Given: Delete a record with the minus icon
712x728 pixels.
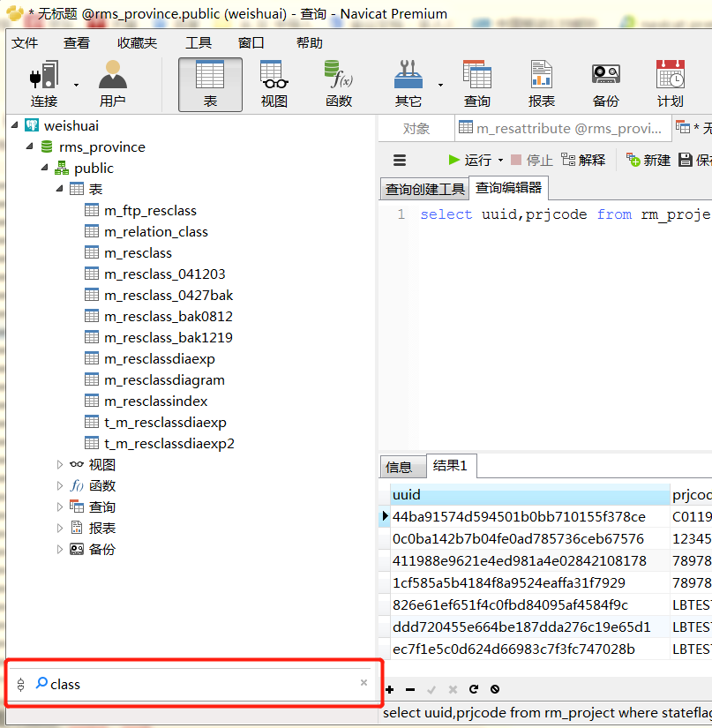Looking at the screenshot, I should click(x=410, y=689).
